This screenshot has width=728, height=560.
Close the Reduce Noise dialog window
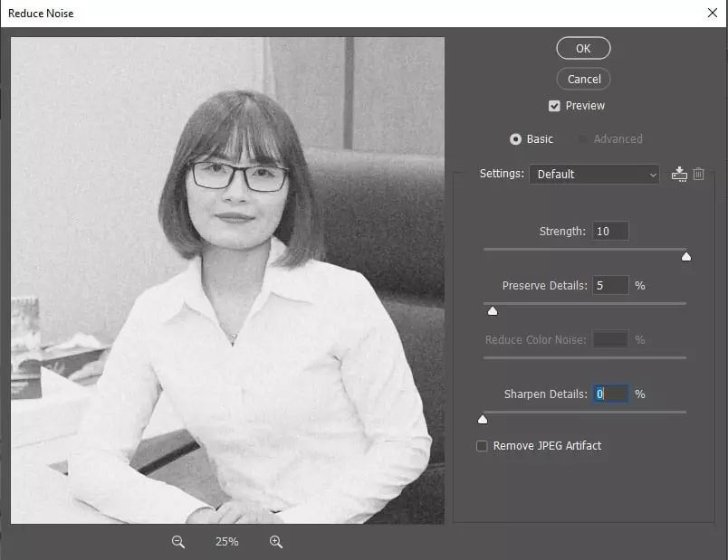tap(711, 14)
